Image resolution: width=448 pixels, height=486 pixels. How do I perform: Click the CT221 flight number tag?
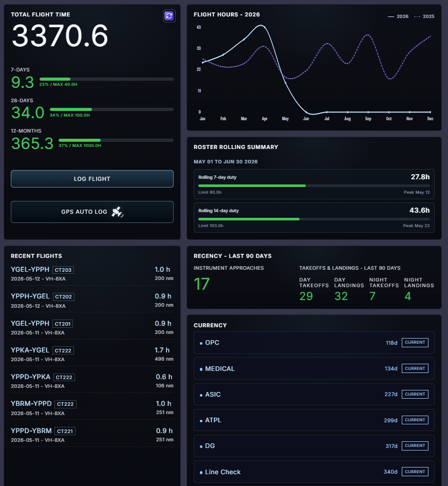65,431
